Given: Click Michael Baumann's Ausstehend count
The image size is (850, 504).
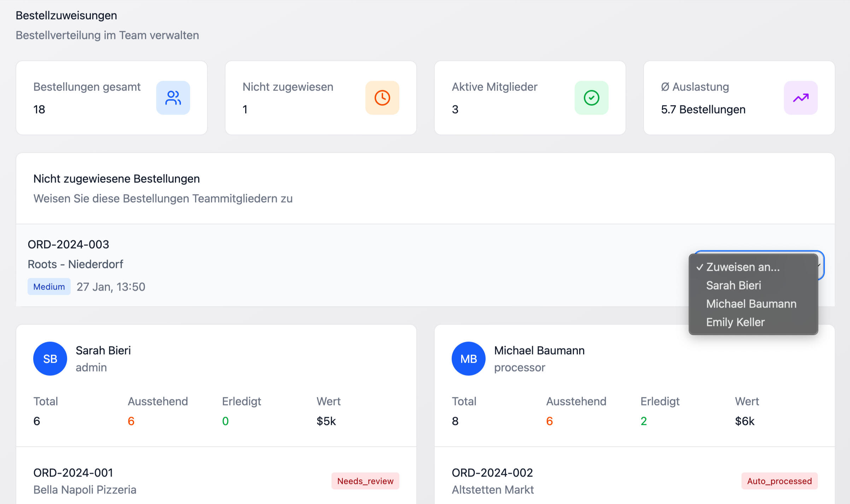Looking at the screenshot, I should pos(549,421).
